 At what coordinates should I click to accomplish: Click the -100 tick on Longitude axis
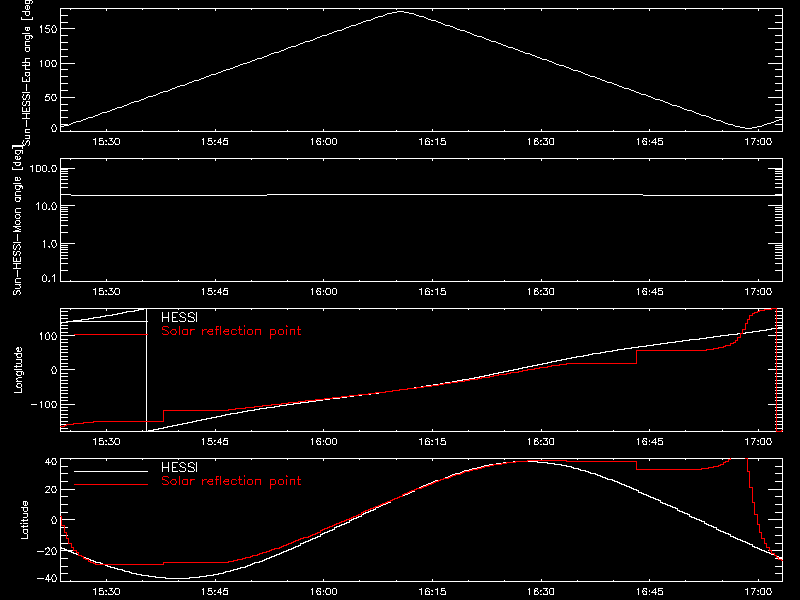pyautogui.click(x=44, y=404)
